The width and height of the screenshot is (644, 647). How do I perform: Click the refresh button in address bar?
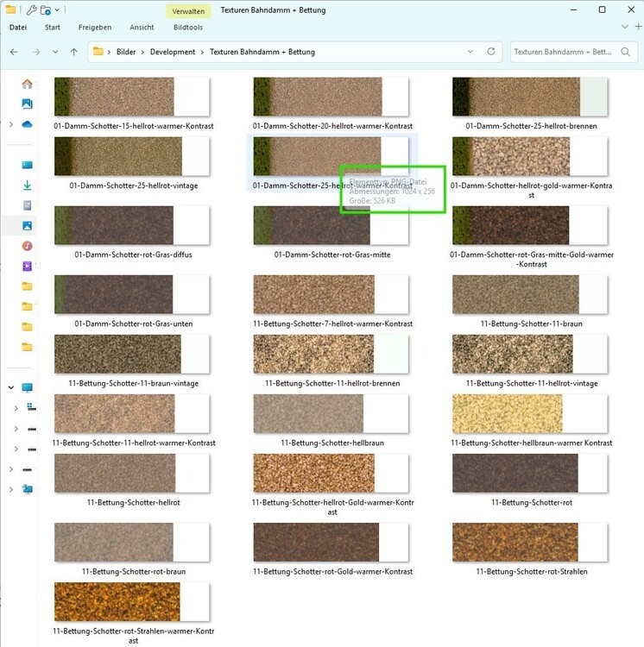[x=491, y=52]
